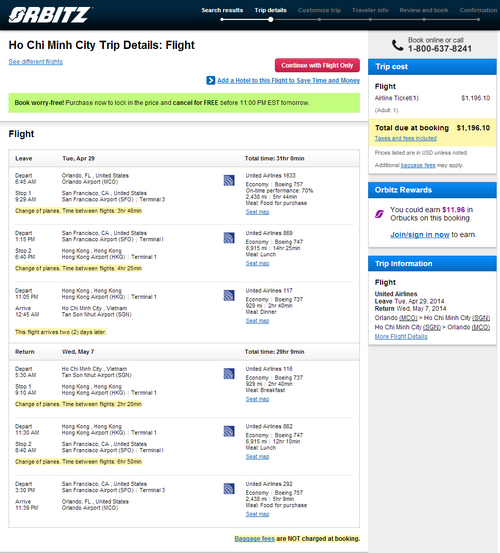Go to the Search results step

tap(222, 10)
